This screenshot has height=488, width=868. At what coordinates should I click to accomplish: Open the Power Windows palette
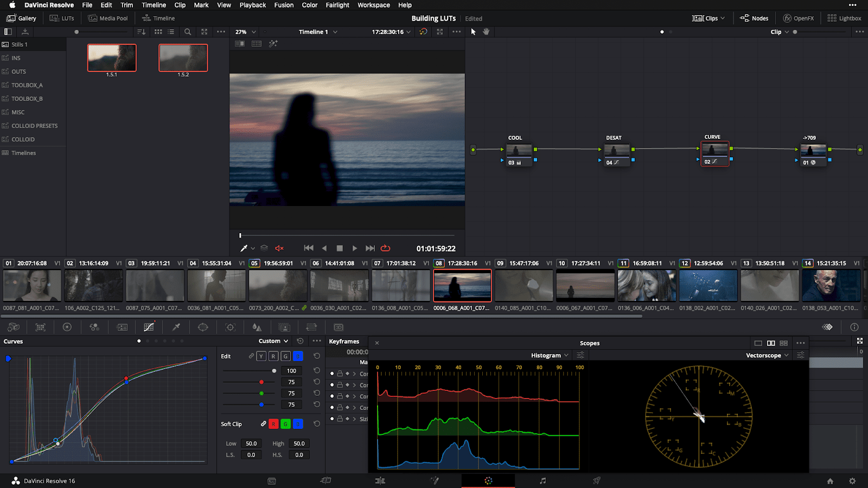coord(203,327)
